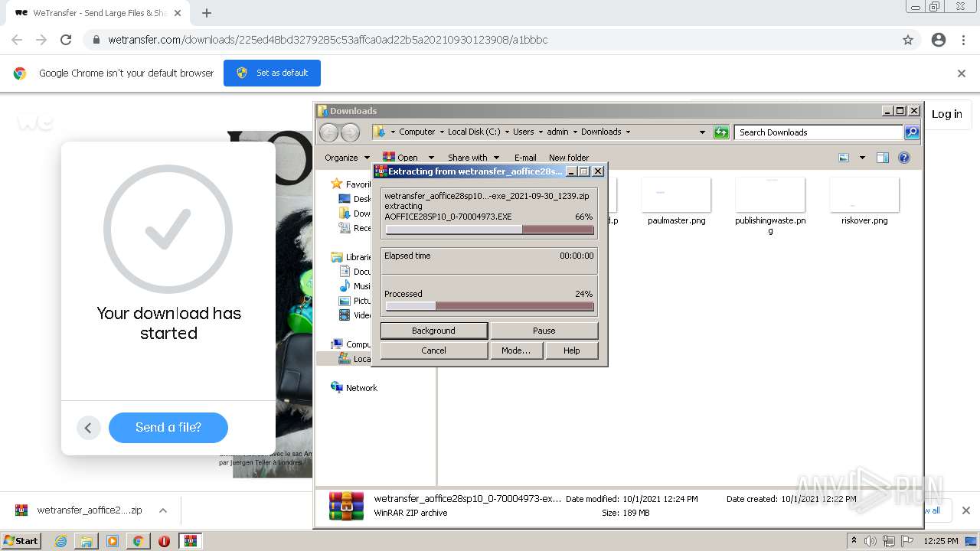Open Chrome three-dot menu

pos(963,40)
